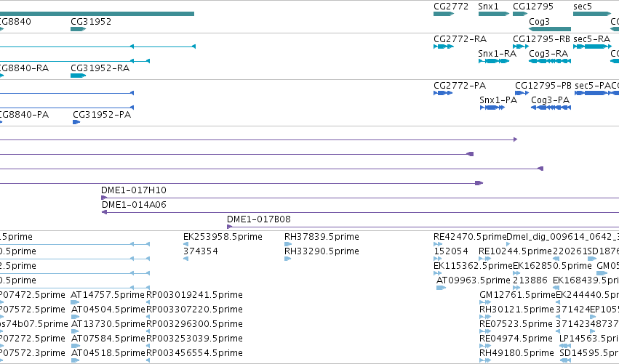This screenshot has height=364, width=619.
Task: Select the Cog3-RA transcript glyph
Action: 550,61
